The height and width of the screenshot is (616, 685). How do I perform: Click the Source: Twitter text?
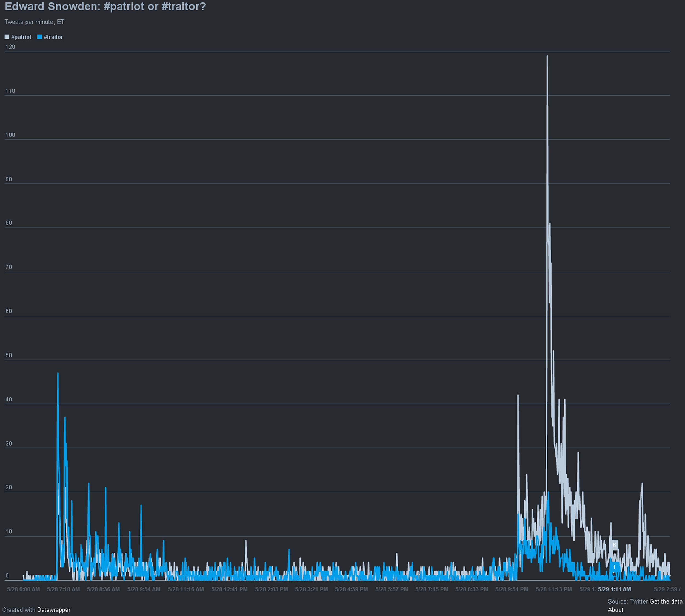tap(627, 601)
